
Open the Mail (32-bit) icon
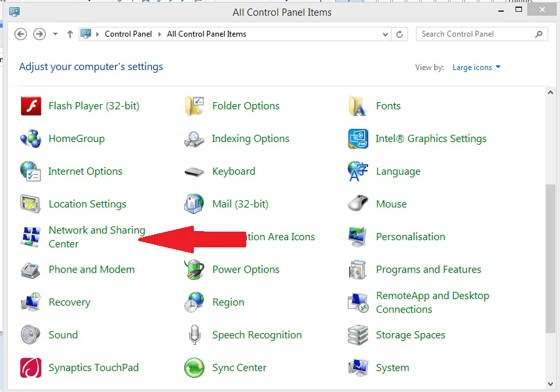pyautogui.click(x=195, y=204)
